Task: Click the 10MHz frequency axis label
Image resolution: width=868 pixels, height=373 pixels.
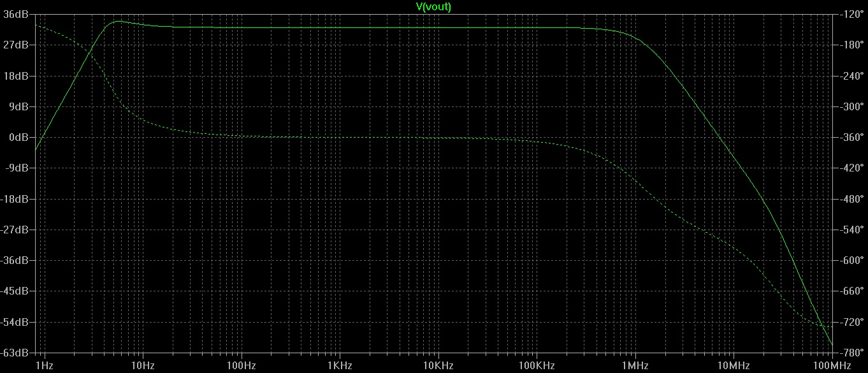Action: pos(733,365)
